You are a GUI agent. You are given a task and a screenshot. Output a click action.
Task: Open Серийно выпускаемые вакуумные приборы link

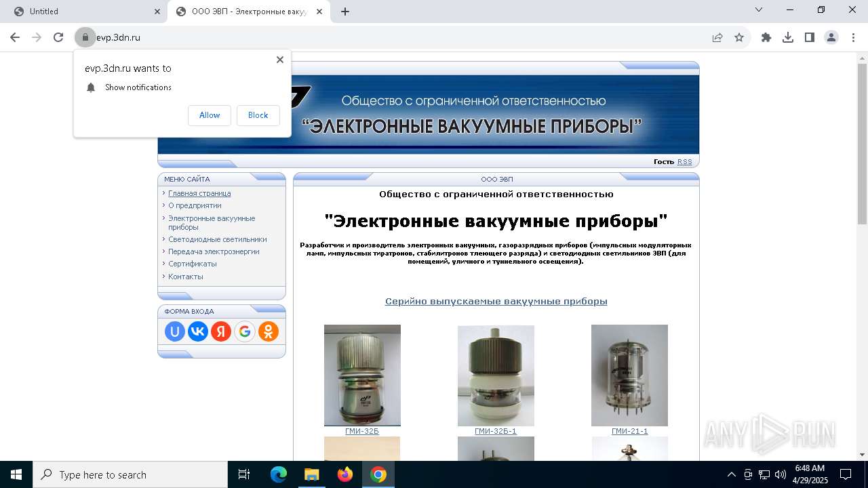tap(496, 302)
